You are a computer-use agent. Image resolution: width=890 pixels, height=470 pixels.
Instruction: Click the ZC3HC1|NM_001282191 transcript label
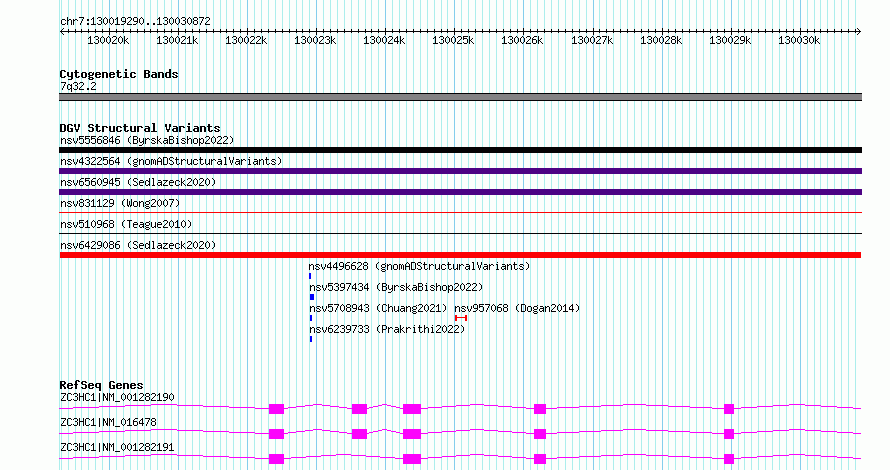click(x=117, y=447)
